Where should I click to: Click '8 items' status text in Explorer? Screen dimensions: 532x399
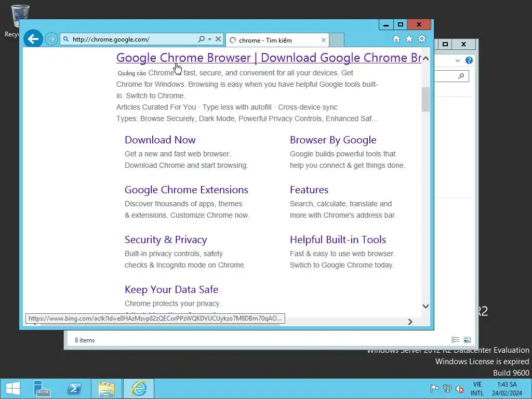click(85, 340)
